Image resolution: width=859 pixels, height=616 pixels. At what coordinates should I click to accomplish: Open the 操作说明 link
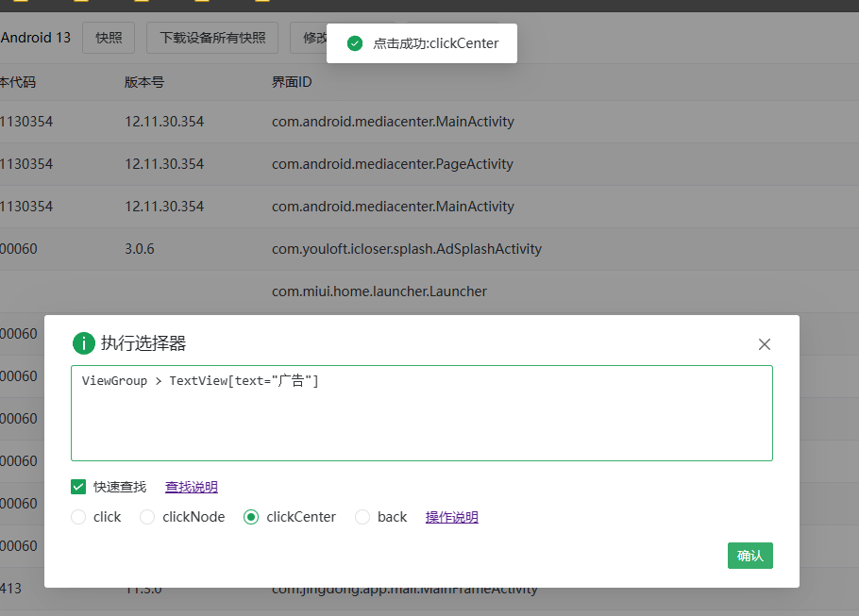[x=451, y=517]
